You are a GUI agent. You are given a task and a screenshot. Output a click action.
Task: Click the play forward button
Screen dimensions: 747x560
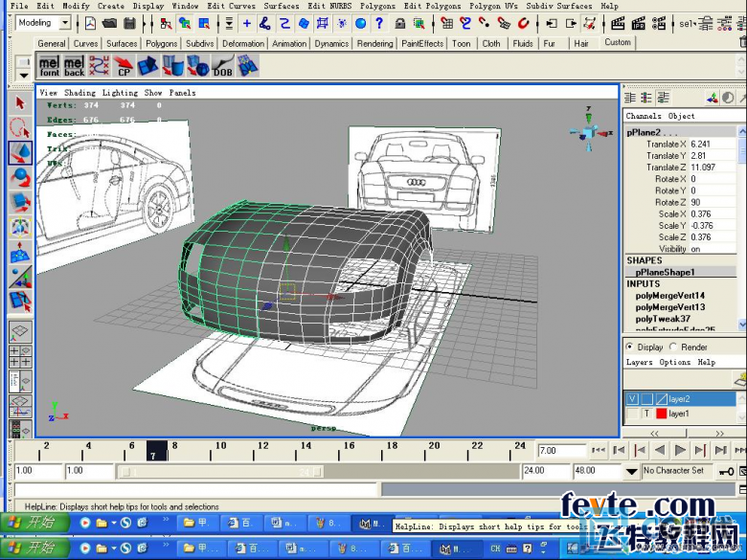[x=680, y=450]
